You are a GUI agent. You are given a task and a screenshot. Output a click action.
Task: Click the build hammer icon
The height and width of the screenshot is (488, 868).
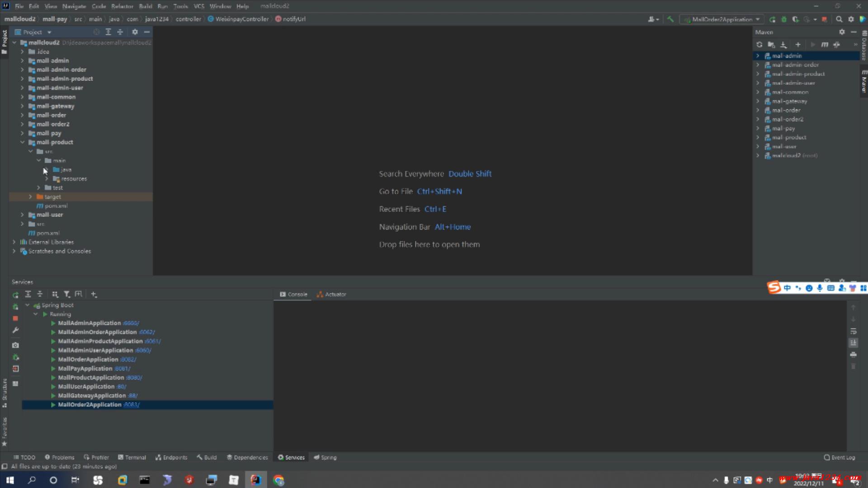[x=670, y=19]
